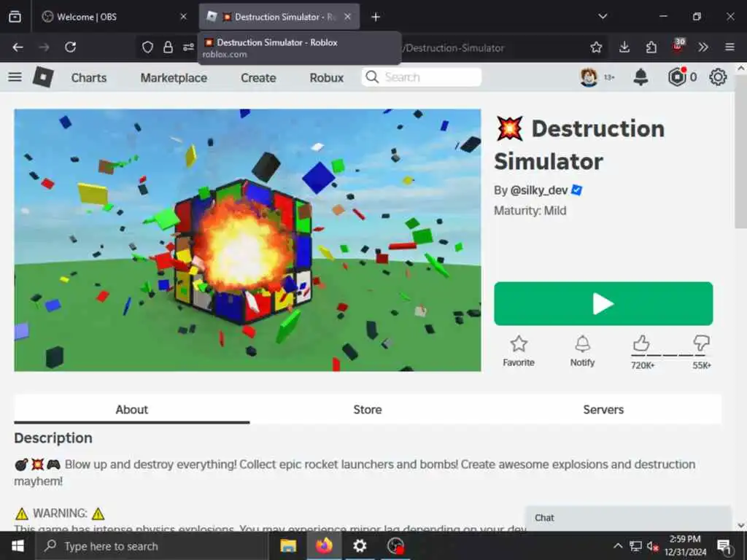Screen dimensions: 747x560
Task: Click the Windows taskbar search box
Action: pos(152,546)
